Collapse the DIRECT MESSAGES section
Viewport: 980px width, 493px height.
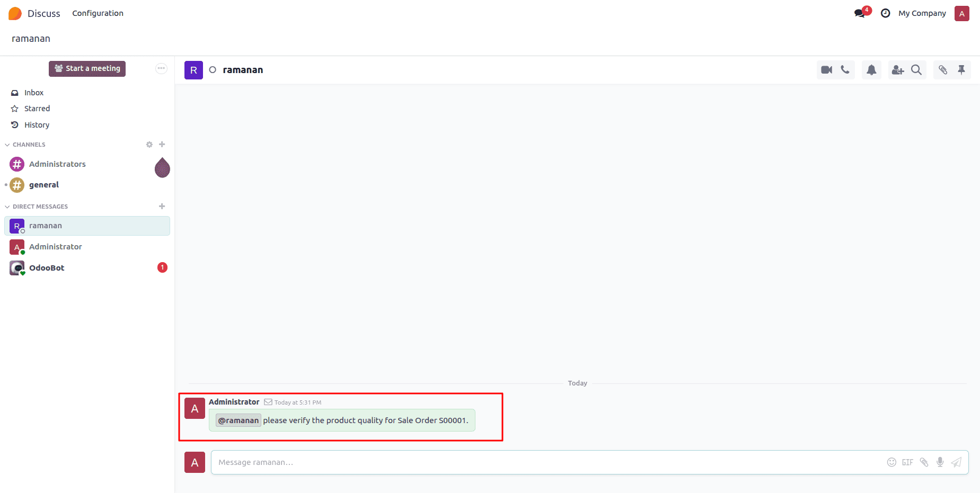(x=7, y=206)
